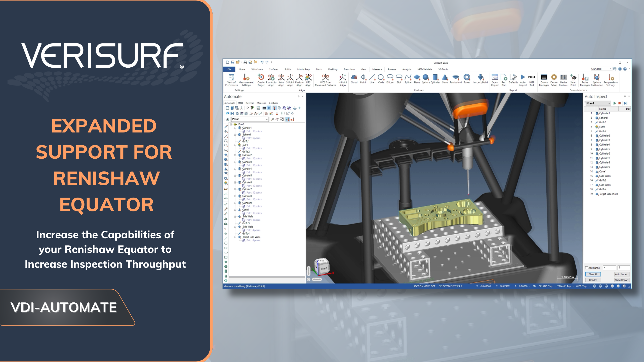Choose the Cone feature tool
The image size is (644, 362).
coord(445,79)
